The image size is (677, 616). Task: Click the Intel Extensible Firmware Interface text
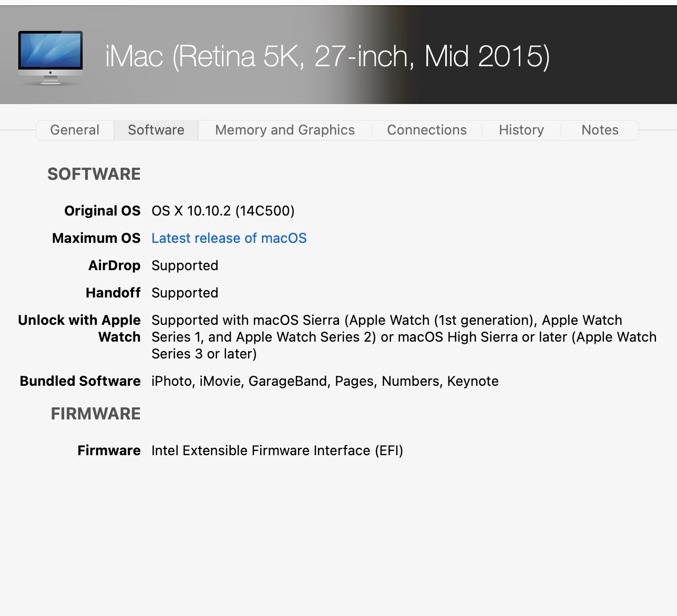point(277,450)
